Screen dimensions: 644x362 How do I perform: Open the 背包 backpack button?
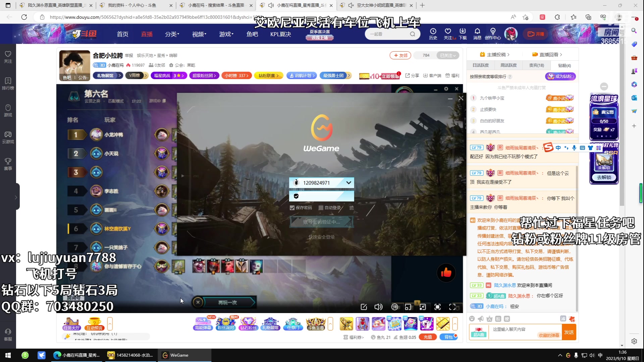(x=448, y=337)
